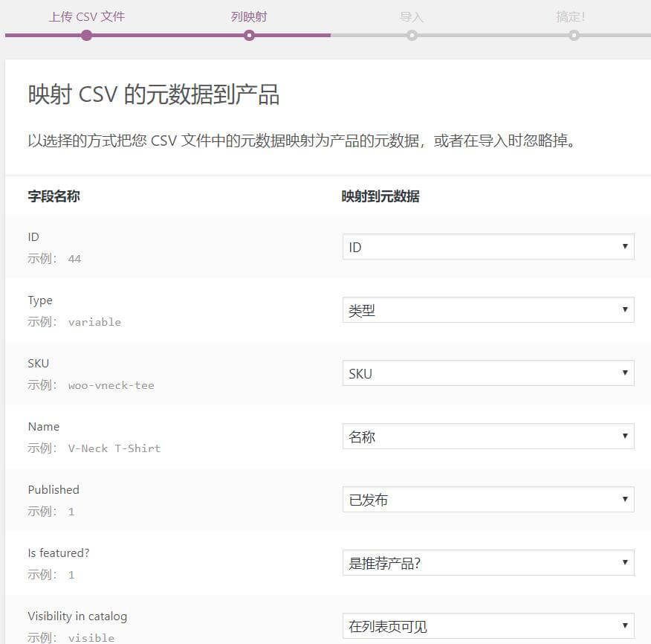Click the 列映射 step circle marker
Image resolution: width=651 pixels, height=644 pixels.
[x=249, y=35]
